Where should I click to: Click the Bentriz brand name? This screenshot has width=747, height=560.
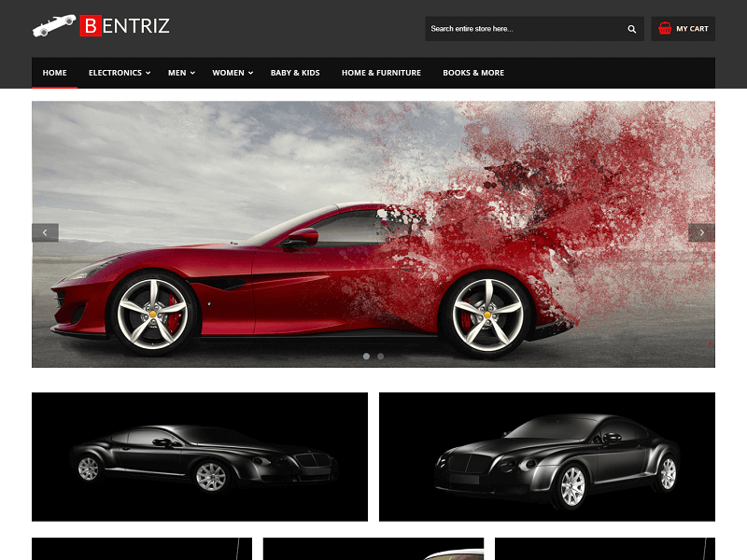click(x=124, y=26)
